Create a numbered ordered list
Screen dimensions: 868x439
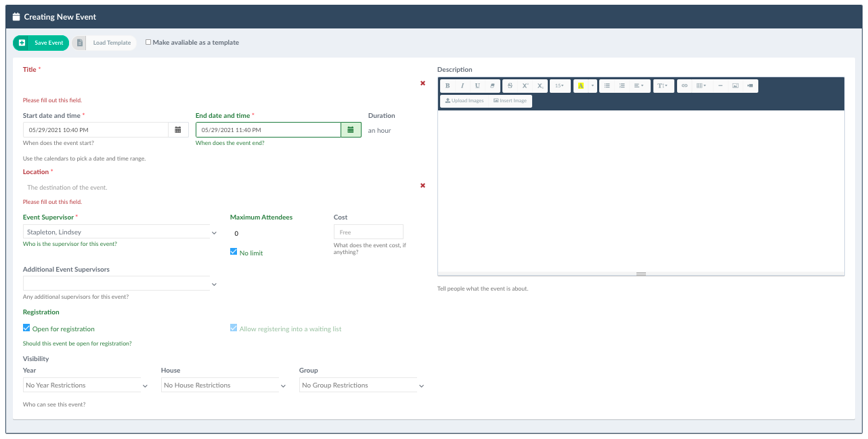coord(622,86)
